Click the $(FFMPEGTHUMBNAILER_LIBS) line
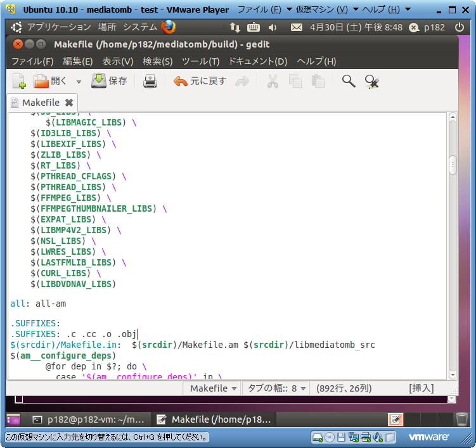This screenshot has height=448, width=476. coord(99,209)
